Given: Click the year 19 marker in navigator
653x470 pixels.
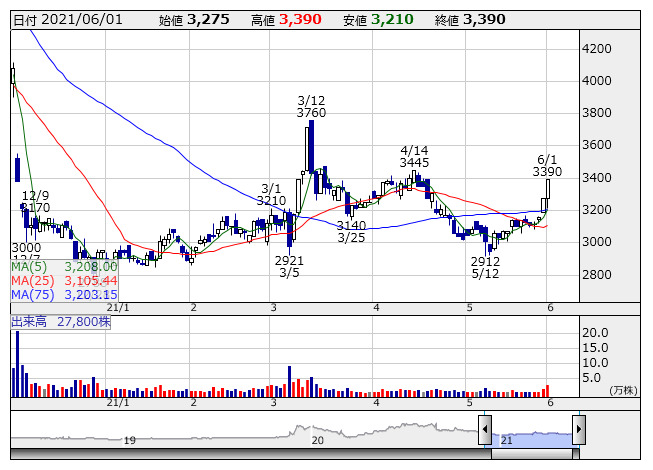Looking at the screenshot, I should pos(130,440).
